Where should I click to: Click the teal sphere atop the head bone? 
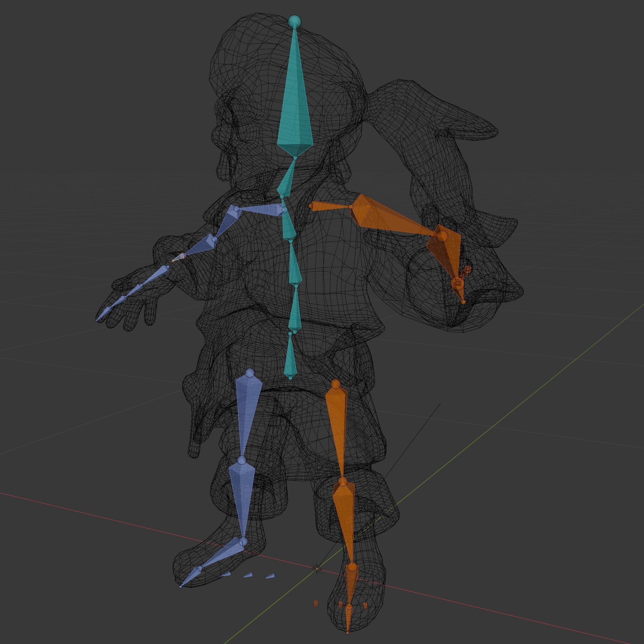point(295,21)
